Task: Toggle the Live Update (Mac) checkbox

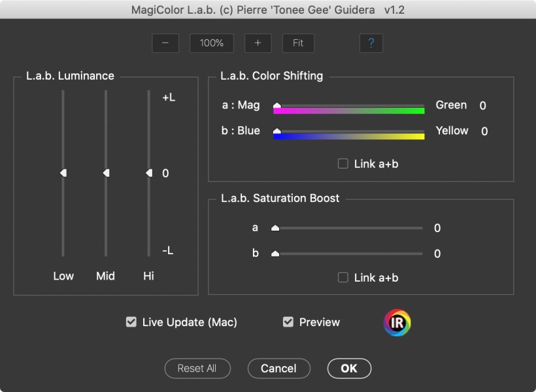Action: point(131,322)
